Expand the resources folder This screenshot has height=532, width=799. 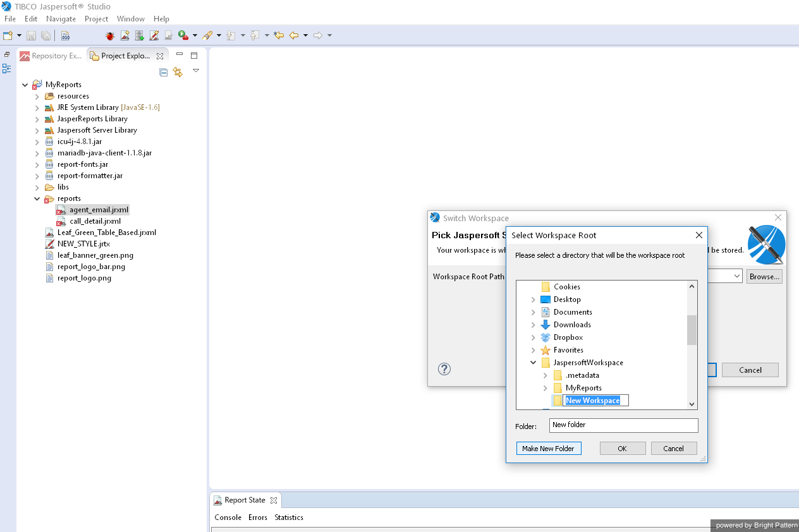[37, 96]
